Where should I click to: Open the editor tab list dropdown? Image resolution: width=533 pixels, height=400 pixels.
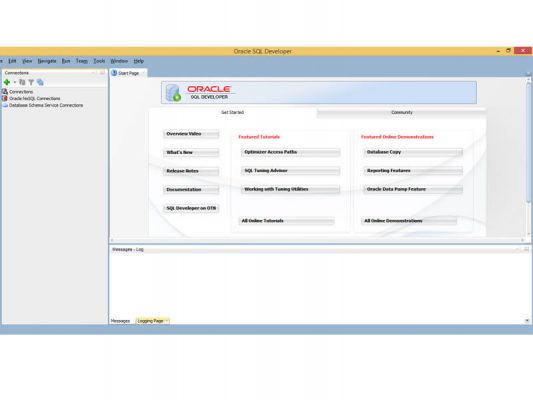[x=528, y=73]
